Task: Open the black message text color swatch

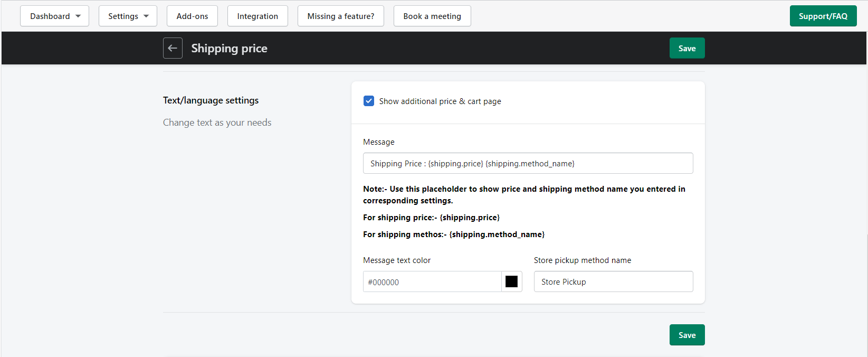Action: 511,281
